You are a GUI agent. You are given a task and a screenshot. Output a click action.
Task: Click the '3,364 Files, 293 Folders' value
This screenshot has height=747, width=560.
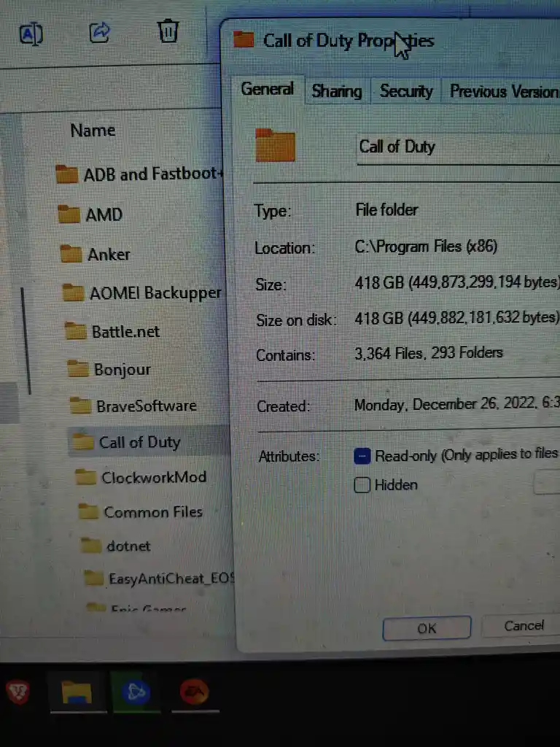pyautogui.click(x=429, y=353)
